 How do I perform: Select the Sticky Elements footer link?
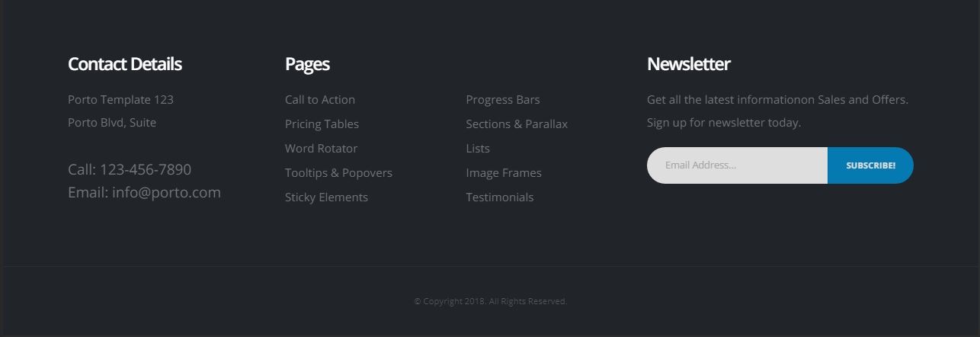click(326, 197)
